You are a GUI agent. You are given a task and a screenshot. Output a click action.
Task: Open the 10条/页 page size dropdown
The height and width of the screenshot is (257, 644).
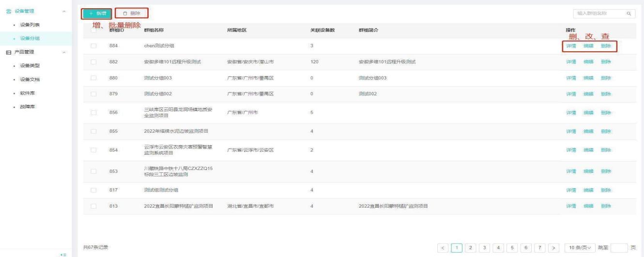point(579,247)
